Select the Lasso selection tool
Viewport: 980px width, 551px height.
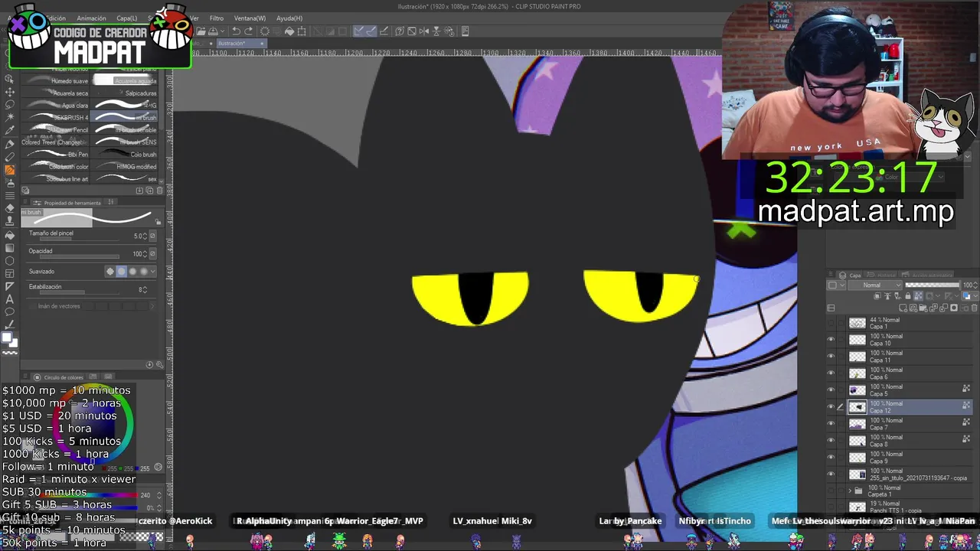click(x=9, y=105)
